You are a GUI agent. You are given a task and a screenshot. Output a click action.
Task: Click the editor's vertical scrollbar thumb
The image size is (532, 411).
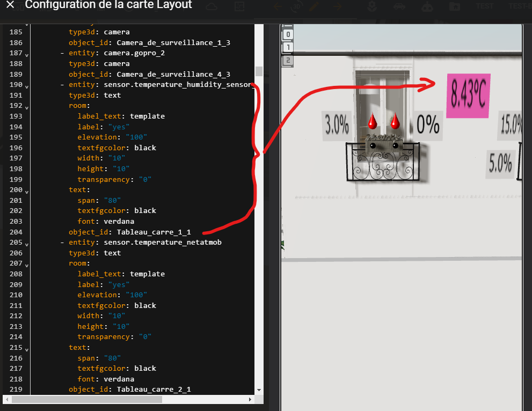pyautogui.click(x=259, y=71)
